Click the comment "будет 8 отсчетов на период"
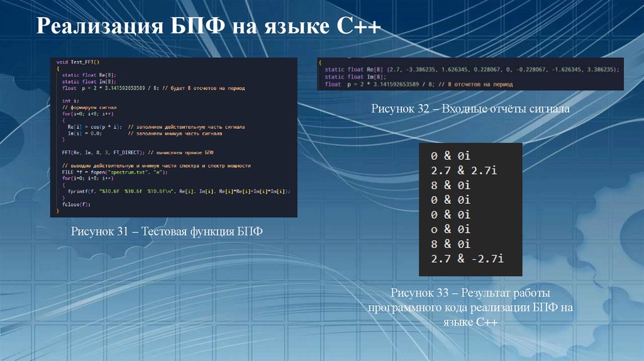Viewport: 644px width, 361px height. pyautogui.click(x=208, y=88)
